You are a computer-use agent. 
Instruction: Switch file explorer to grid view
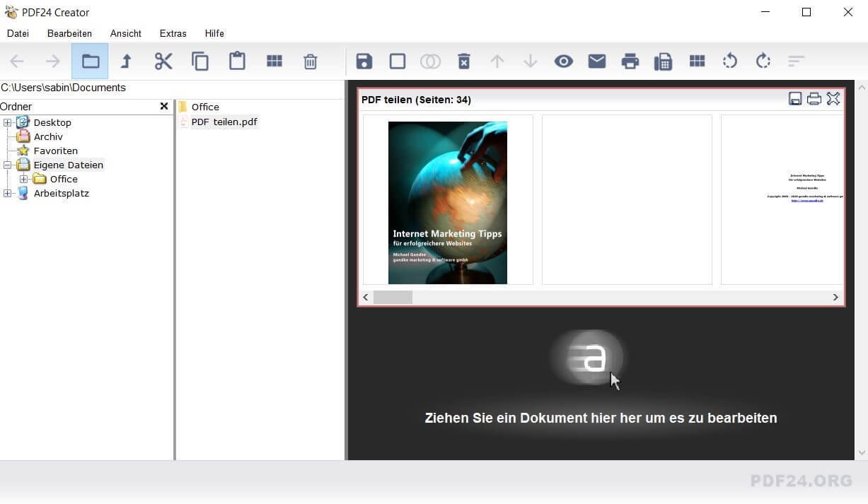pos(274,61)
